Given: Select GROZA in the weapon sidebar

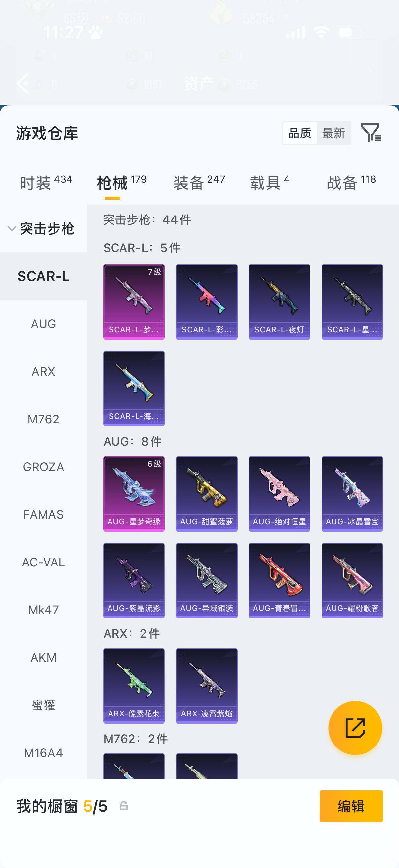Looking at the screenshot, I should tap(43, 467).
